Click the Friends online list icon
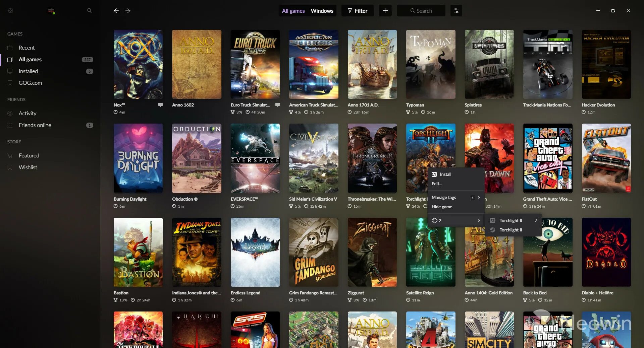This screenshot has height=348, width=644. [x=10, y=125]
